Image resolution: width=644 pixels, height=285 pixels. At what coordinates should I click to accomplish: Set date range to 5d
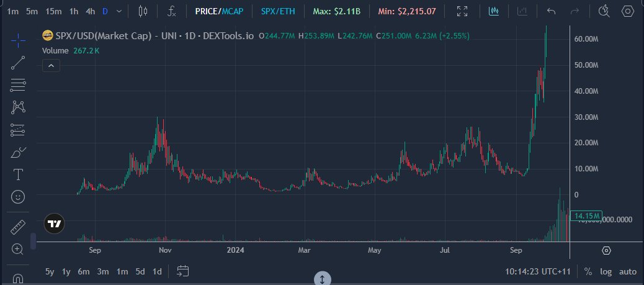[x=140, y=271]
